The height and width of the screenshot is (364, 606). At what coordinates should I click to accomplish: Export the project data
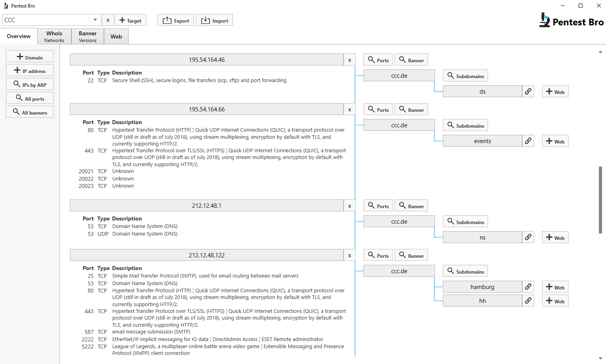point(176,20)
